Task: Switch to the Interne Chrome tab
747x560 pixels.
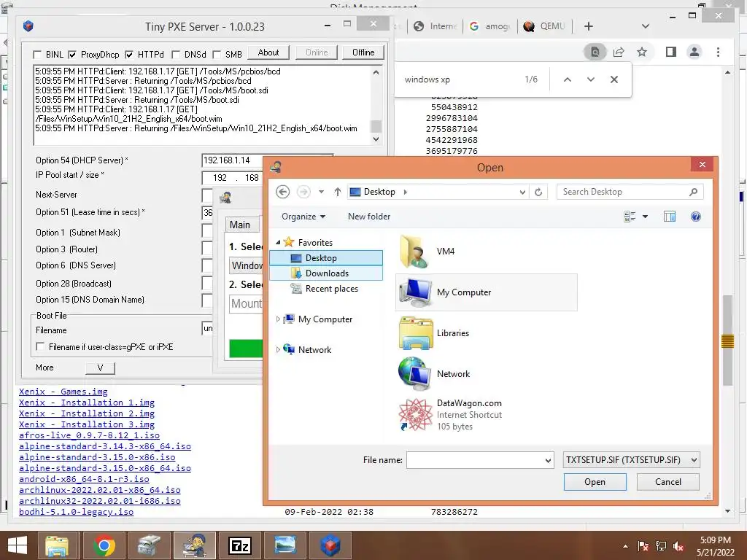Action: (435, 26)
